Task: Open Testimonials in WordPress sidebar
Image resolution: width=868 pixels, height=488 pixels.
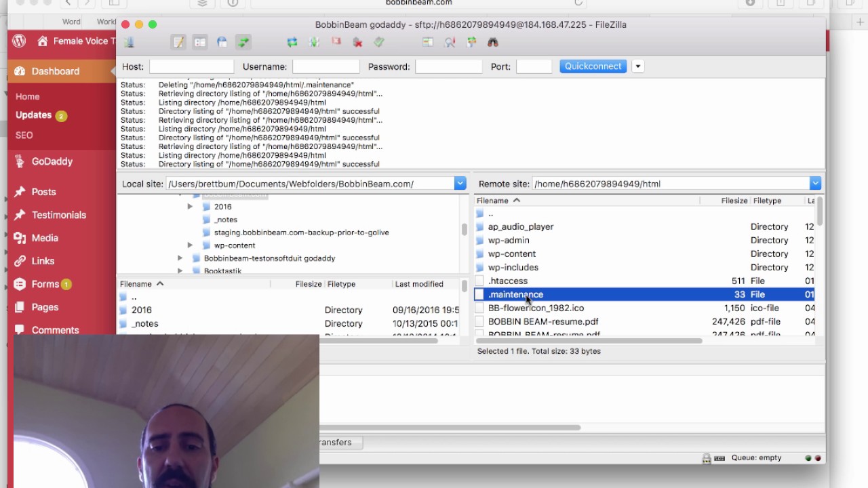Action: [59, 215]
